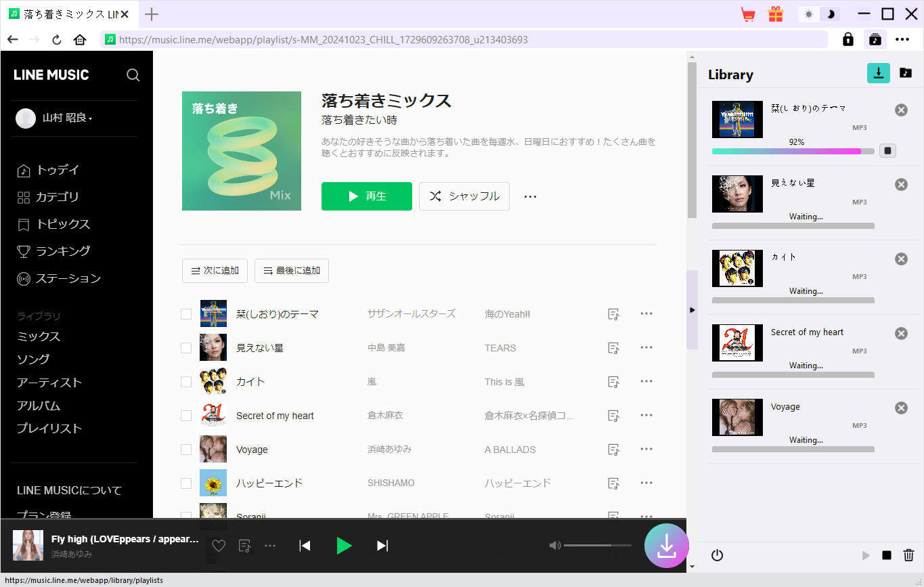Viewport: 924px width, 587px height.
Task: Click the power icon in Library footer
Action: coord(718,555)
